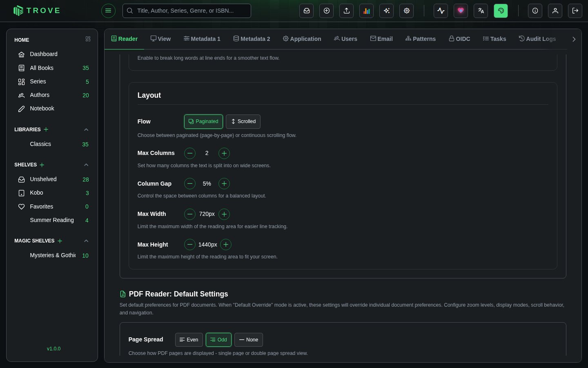Viewport: 588px width, 368px height.
Task: Decrease Column Gap with minus button
Action: point(190,184)
